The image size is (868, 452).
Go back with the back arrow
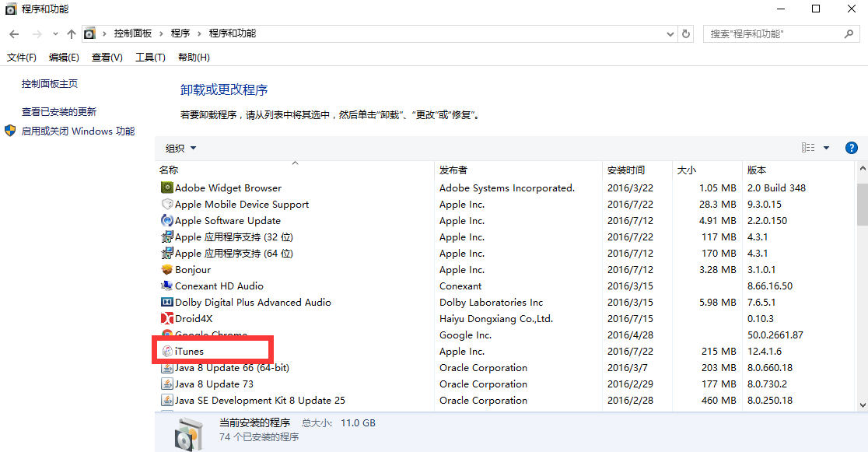tap(15, 34)
